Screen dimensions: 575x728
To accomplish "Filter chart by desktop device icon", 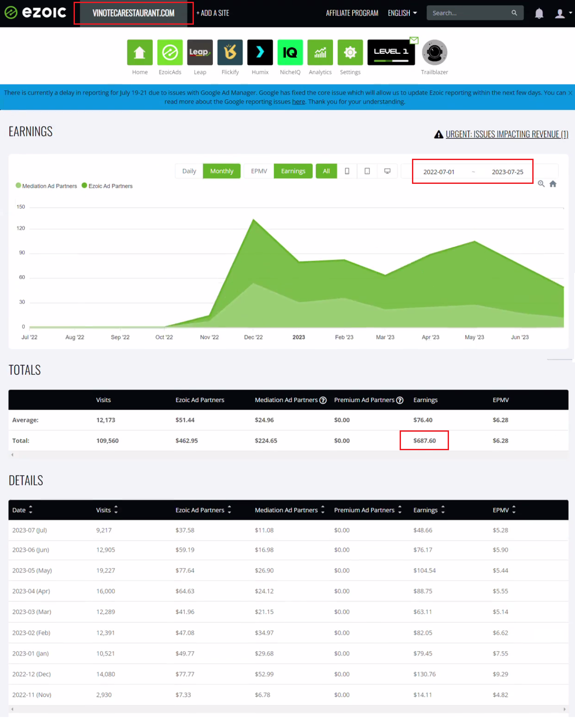I will tap(387, 171).
